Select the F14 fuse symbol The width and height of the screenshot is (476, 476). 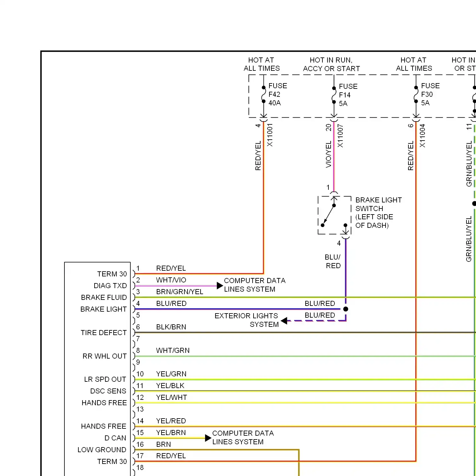click(334, 95)
